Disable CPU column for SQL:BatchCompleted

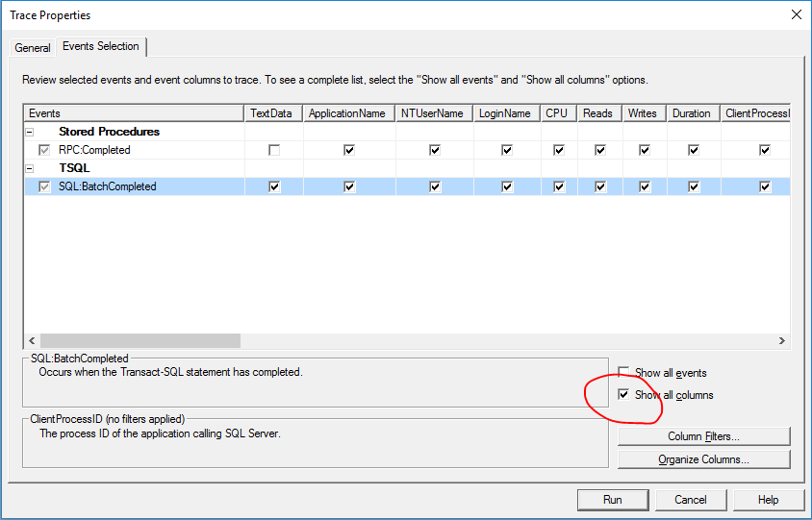557,186
